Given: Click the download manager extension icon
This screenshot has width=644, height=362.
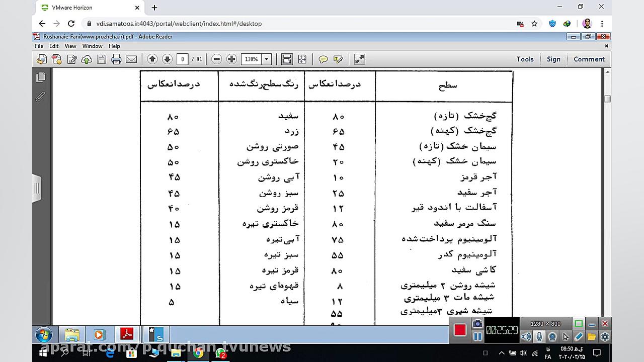Looking at the screenshot, I should pyautogui.click(x=567, y=24).
